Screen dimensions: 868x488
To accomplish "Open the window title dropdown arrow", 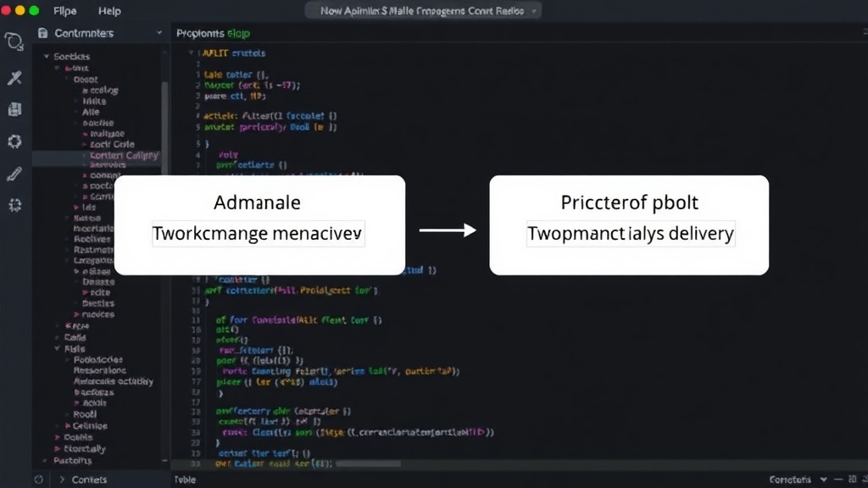I will tap(534, 11).
